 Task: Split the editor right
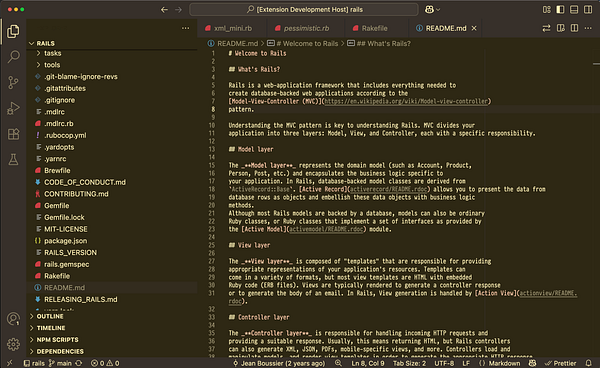574,28
